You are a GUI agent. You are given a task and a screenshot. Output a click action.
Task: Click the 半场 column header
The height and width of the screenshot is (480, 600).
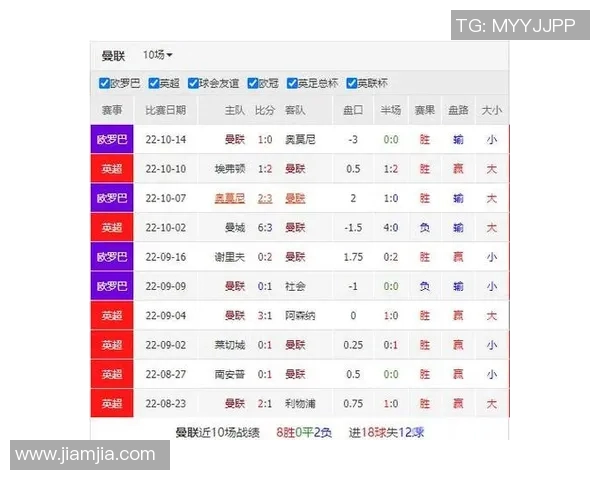pos(391,110)
